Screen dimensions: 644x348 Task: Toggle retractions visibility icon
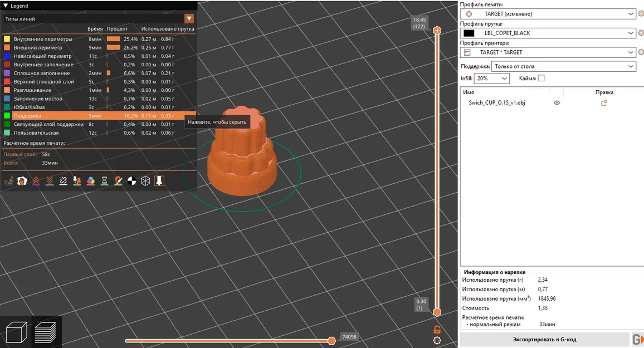(x=36, y=181)
